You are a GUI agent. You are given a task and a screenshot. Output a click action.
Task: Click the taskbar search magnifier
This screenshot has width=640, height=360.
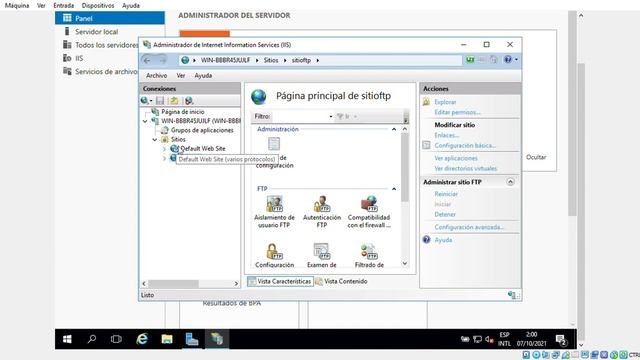(x=92, y=339)
